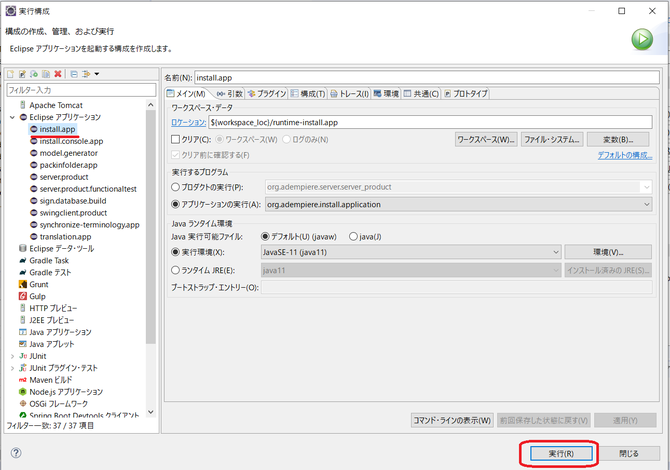Screen dimensions: 670x470
Task: Click the tree scrollbar down arrow
Action: [x=150, y=412]
